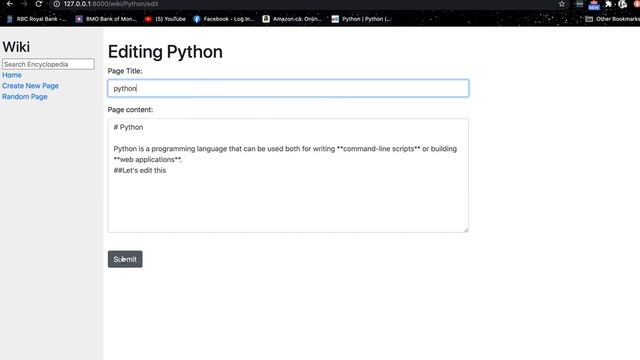Click the 'Page content:' label
The image size is (640, 360).
[x=130, y=110]
